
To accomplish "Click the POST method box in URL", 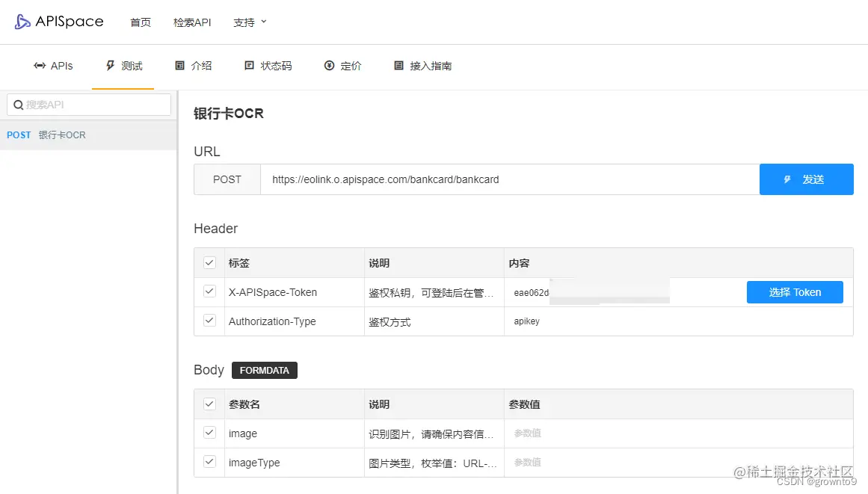I will (227, 179).
